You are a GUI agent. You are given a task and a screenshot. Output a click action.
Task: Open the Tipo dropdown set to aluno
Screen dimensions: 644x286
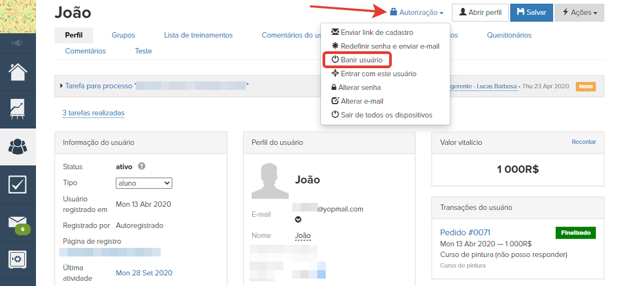coord(144,183)
